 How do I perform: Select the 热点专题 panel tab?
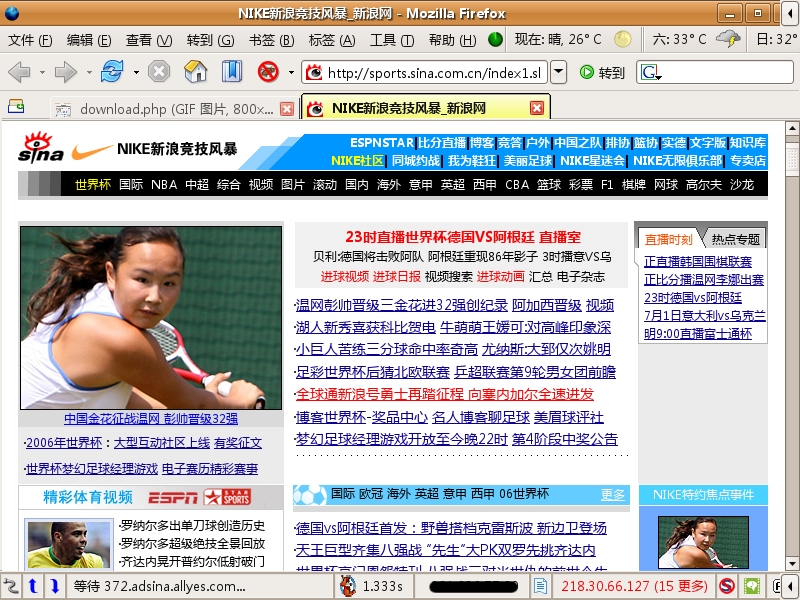pos(736,239)
